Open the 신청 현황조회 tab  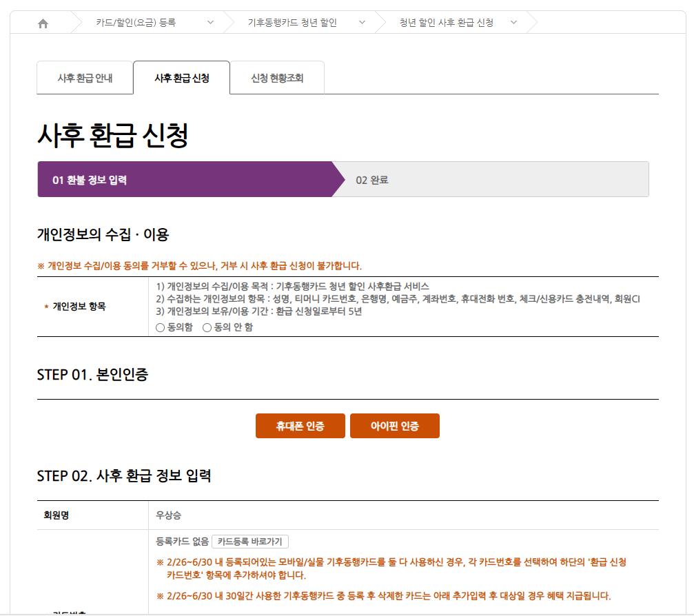(277, 77)
